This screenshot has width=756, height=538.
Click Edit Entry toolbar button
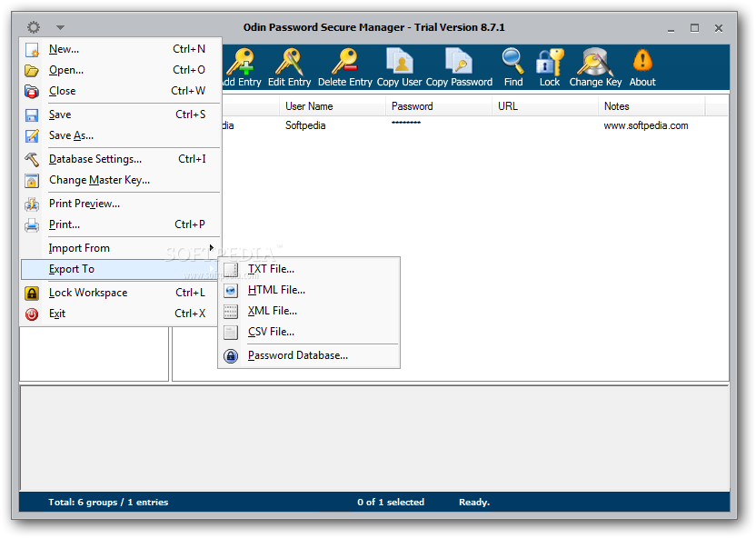coord(289,68)
